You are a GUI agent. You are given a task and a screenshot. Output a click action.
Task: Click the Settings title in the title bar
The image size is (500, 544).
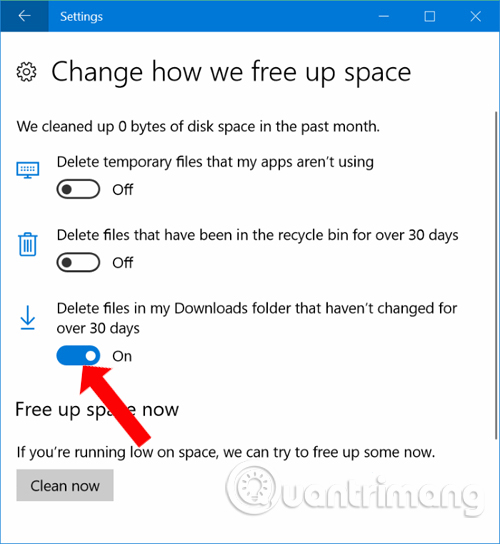82,17
